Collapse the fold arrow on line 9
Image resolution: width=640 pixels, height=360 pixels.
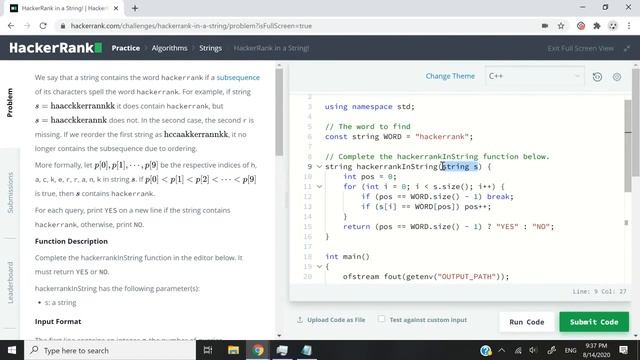(319, 167)
